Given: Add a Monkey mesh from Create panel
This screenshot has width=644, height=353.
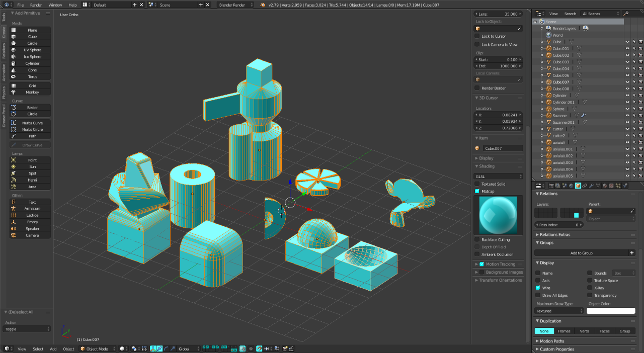Looking at the screenshot, I should 31,93.
